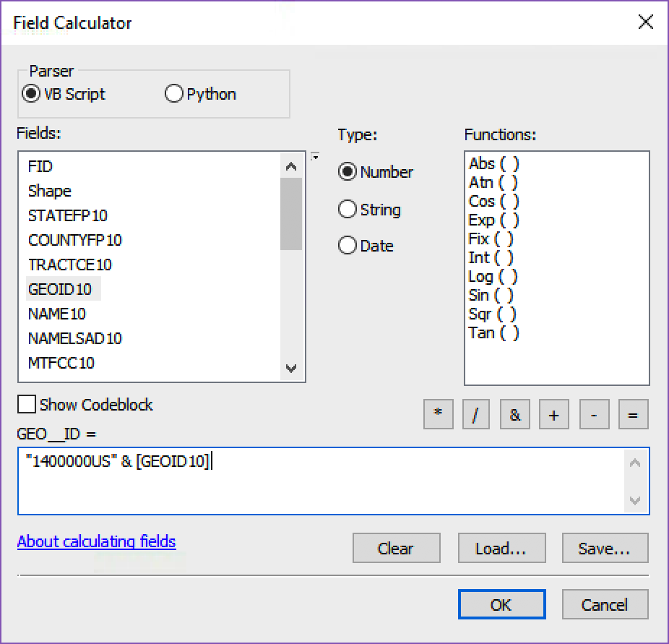Viewport: 669px width, 644px height.
Task: Insert the equals operator into the expression
Action: click(x=633, y=414)
